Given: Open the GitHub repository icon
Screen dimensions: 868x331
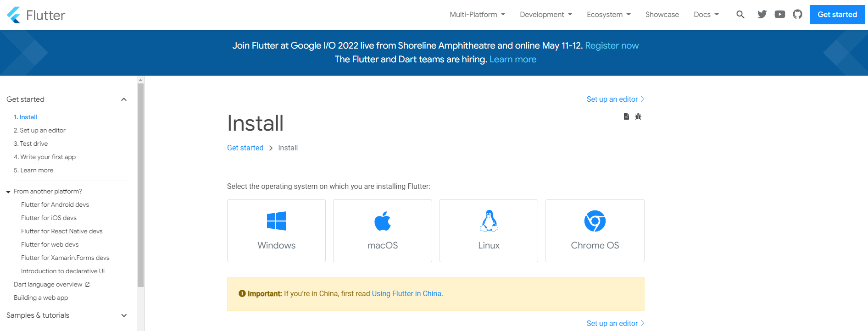Looking at the screenshot, I should [798, 14].
